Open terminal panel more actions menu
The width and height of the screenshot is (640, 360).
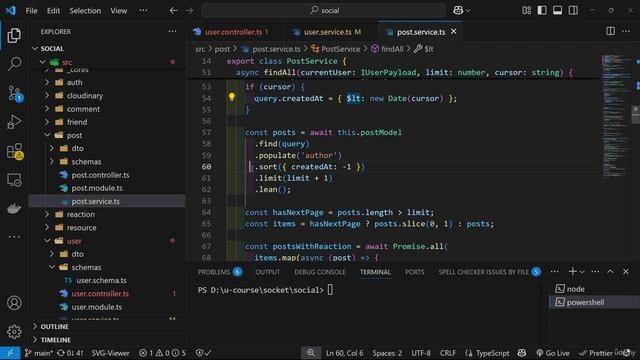tap(595, 271)
